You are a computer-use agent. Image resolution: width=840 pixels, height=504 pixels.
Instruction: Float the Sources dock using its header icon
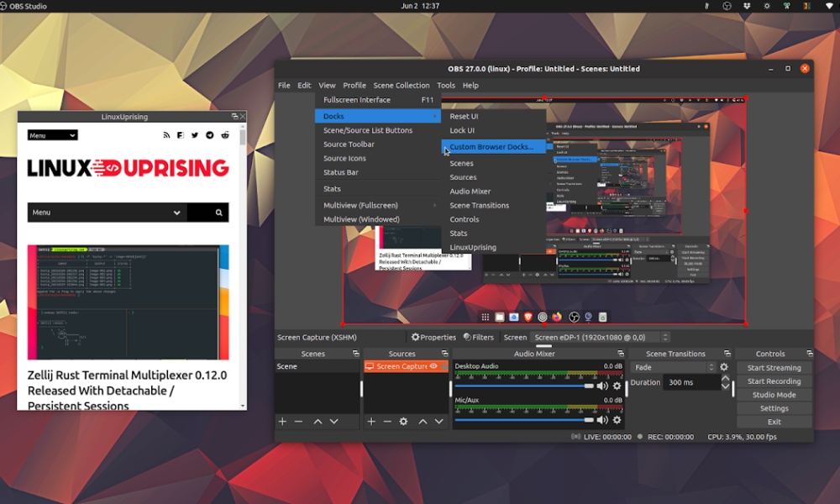[444, 354]
